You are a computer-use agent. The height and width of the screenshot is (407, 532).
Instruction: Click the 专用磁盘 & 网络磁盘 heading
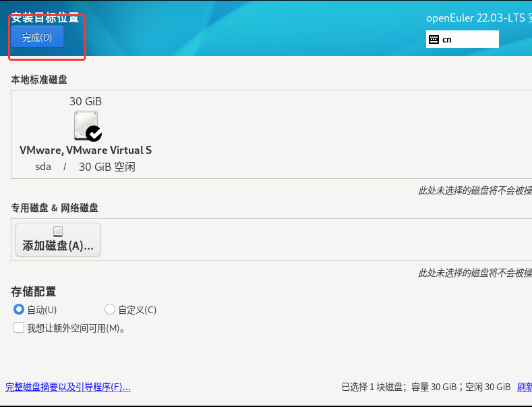55,208
